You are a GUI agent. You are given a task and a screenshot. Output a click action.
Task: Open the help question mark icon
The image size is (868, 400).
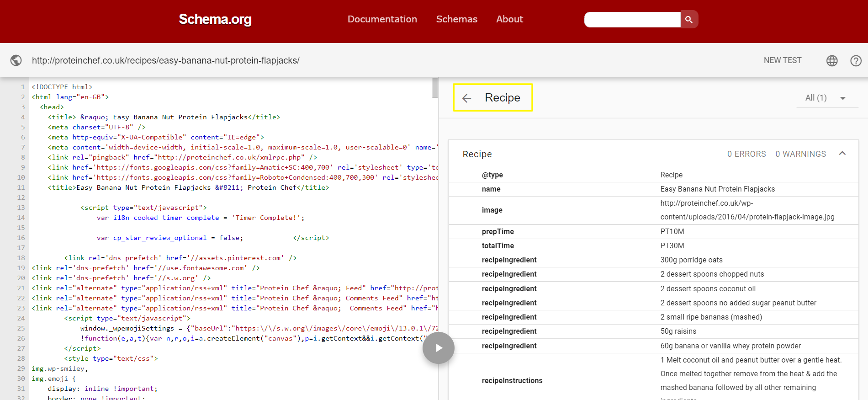pyautogui.click(x=856, y=60)
